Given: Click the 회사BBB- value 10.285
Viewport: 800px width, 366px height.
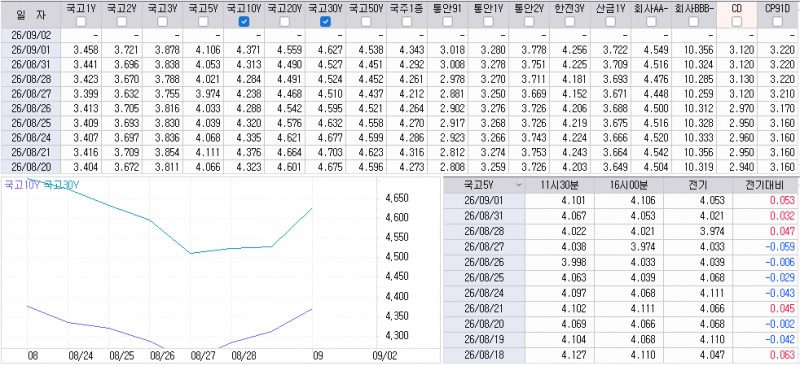Looking at the screenshot, I should [x=698, y=79].
